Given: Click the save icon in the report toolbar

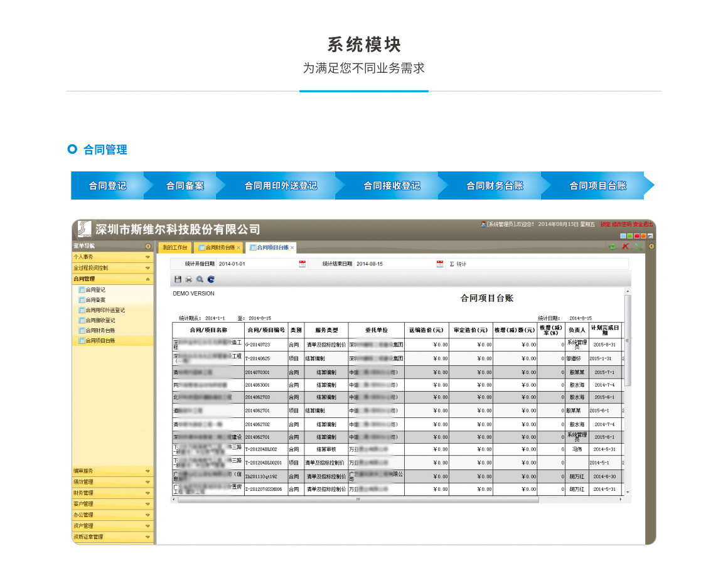Looking at the screenshot, I should pyautogui.click(x=178, y=279).
